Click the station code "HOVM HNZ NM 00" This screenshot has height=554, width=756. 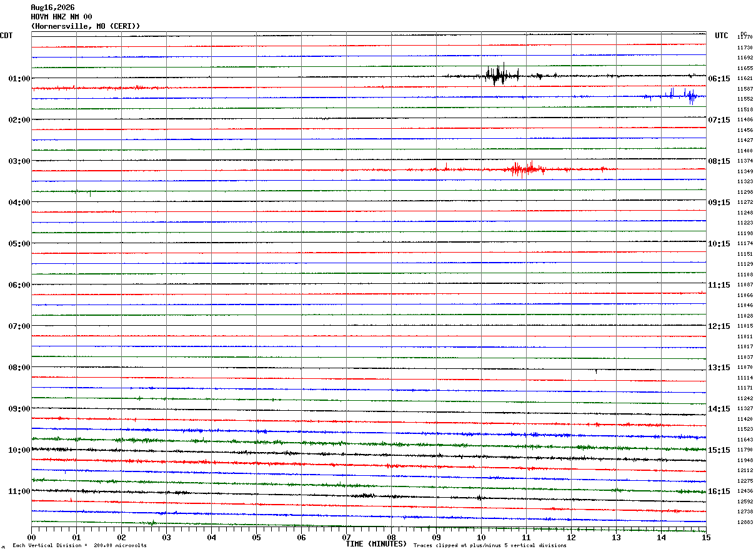(61, 17)
